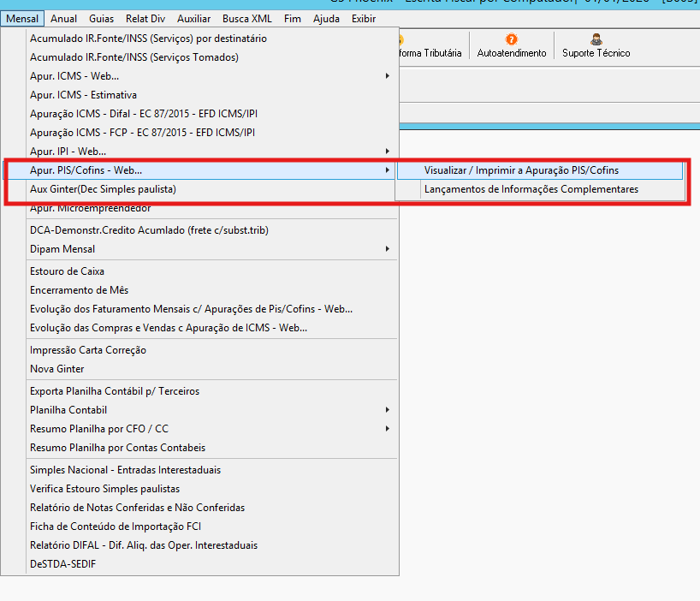The width and height of the screenshot is (700, 601).
Task: Open the Anual menu
Action: pyautogui.click(x=64, y=19)
